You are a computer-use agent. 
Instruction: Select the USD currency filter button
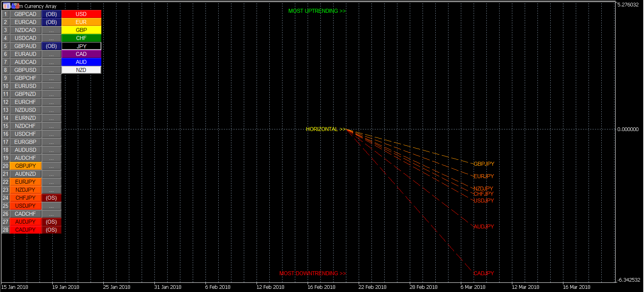[x=81, y=14]
